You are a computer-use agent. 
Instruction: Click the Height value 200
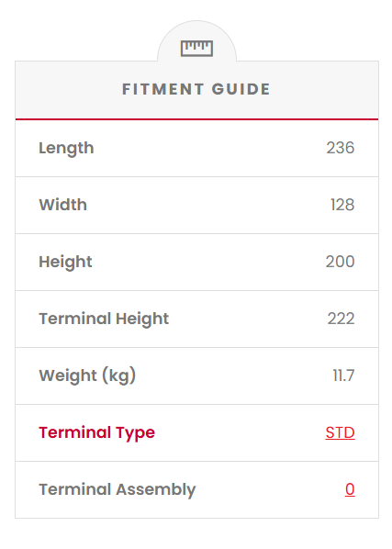click(x=340, y=262)
